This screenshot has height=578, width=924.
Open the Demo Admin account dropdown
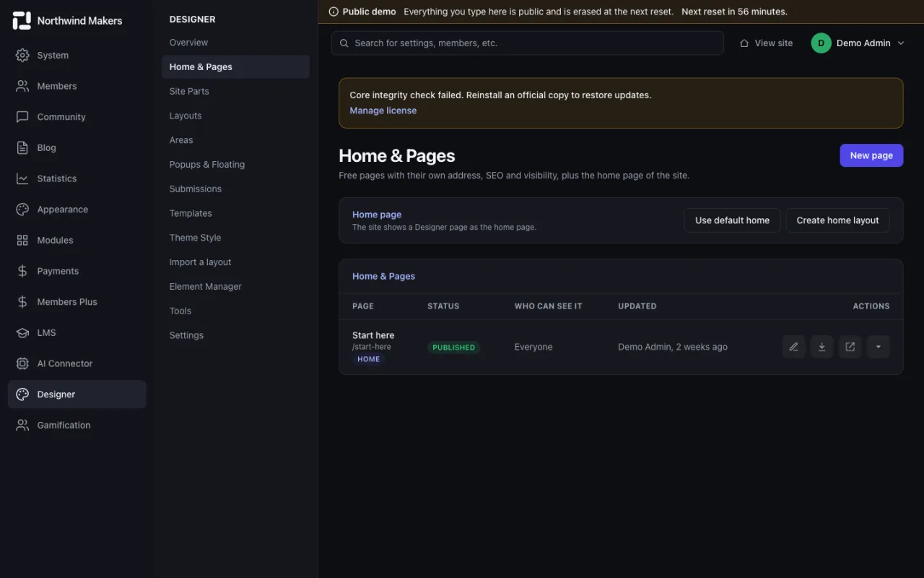(x=858, y=43)
